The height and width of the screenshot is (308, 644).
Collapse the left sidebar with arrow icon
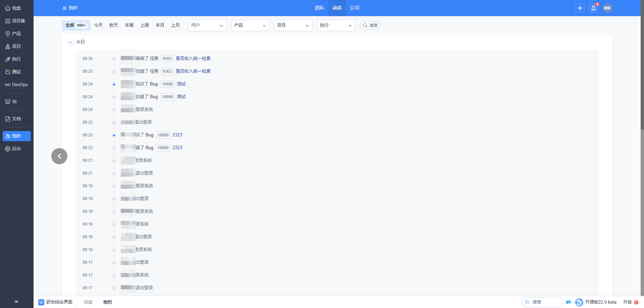[16, 302]
